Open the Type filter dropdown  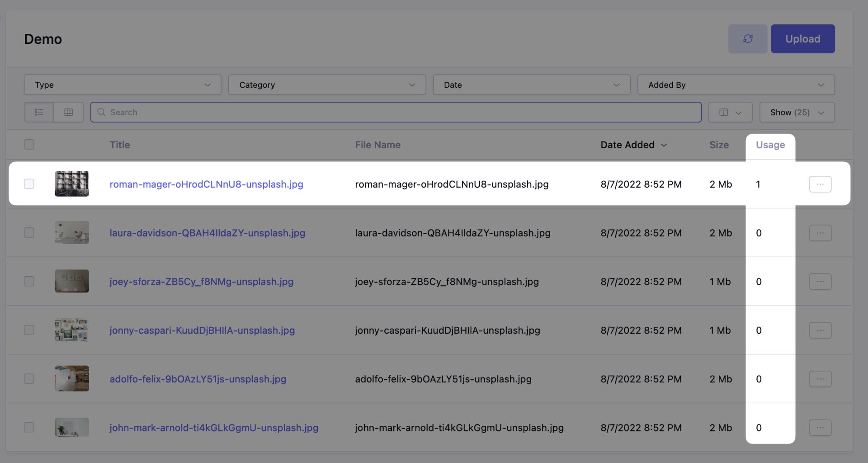click(122, 85)
